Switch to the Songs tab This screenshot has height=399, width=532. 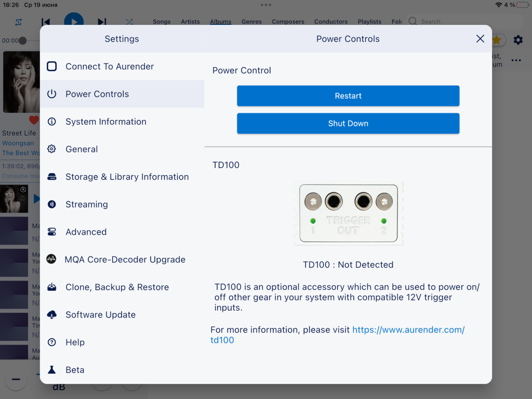click(x=162, y=22)
